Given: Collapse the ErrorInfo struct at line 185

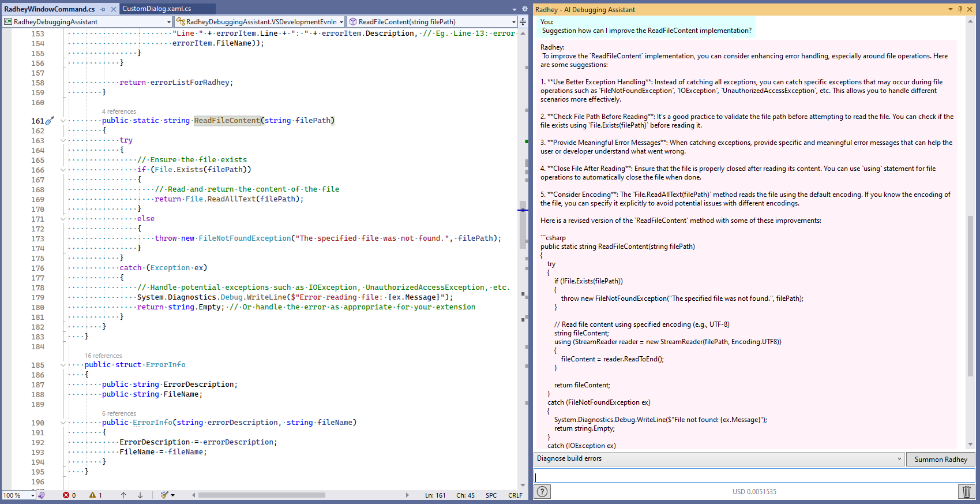Looking at the screenshot, I should [63, 365].
